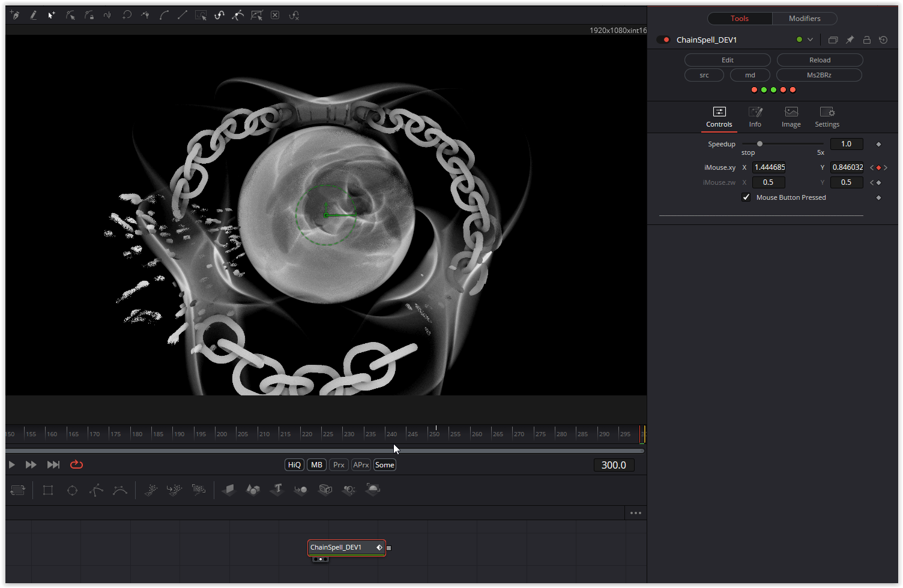
Task: Add the Shape 3D node from the toolbar
Action: [x=253, y=490]
